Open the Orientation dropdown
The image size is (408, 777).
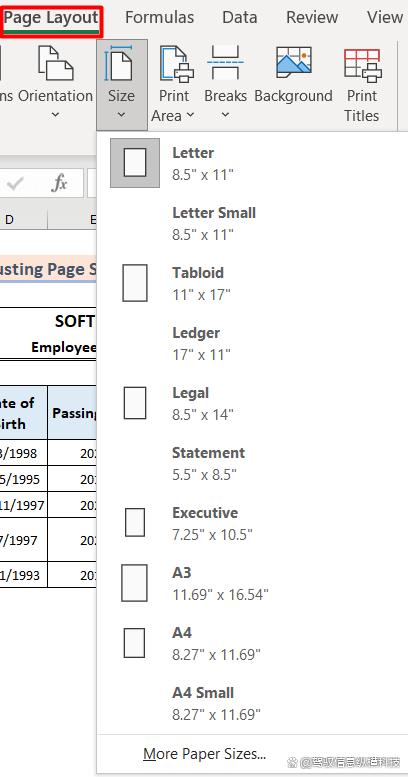point(56,82)
